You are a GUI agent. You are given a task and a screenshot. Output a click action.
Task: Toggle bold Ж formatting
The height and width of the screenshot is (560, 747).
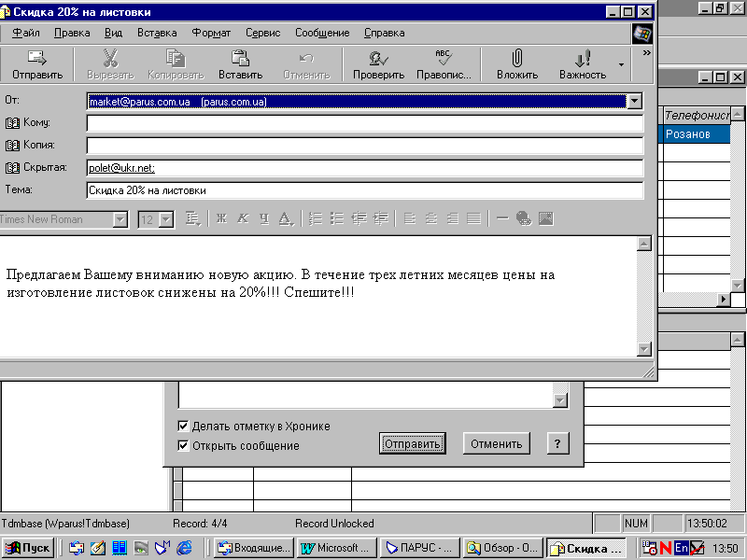point(221,218)
